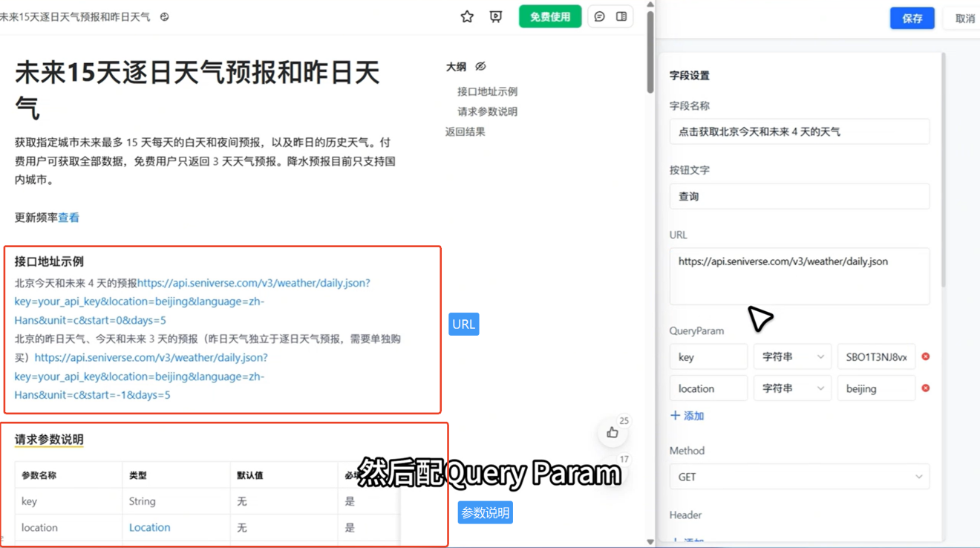Toggle the side panel layout icon
Viewport: 980px width, 548px height.
[621, 16]
